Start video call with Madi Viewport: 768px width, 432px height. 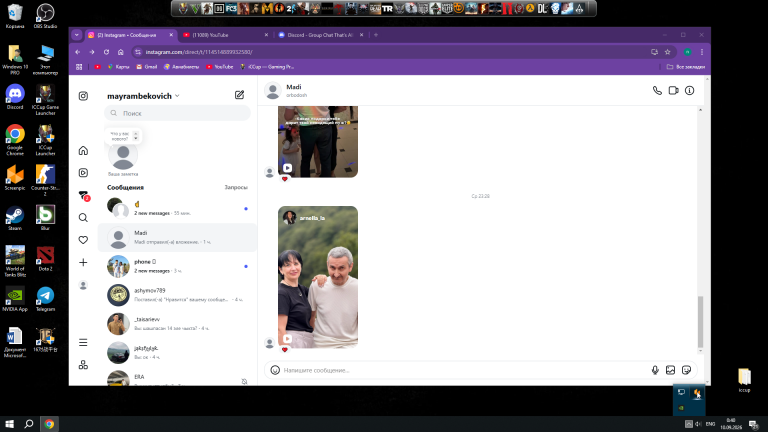[673, 91]
